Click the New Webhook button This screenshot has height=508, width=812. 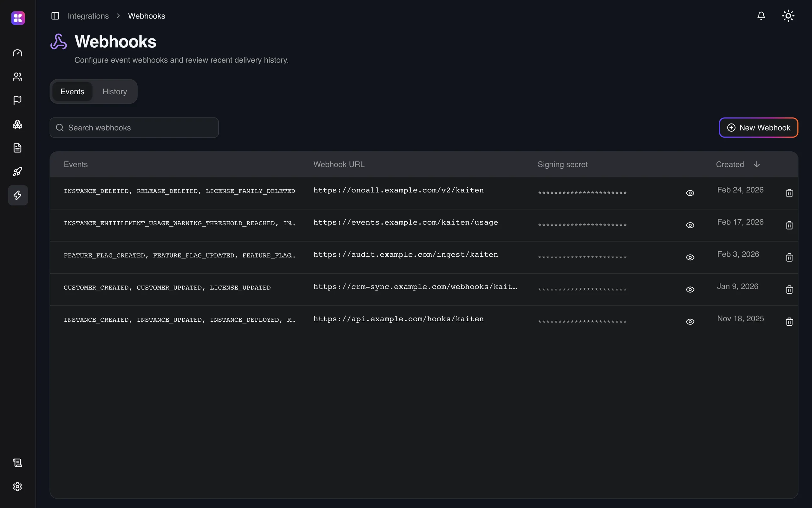coord(758,128)
